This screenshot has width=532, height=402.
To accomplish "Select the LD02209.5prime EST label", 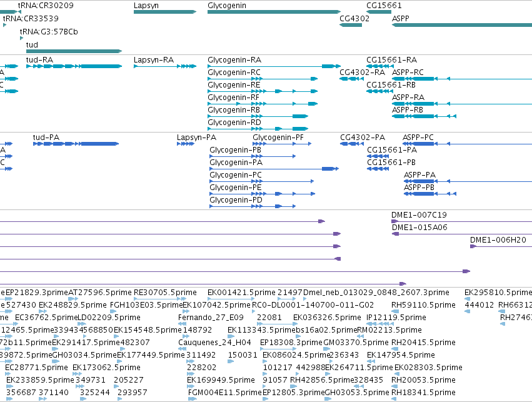I will pos(109,318).
